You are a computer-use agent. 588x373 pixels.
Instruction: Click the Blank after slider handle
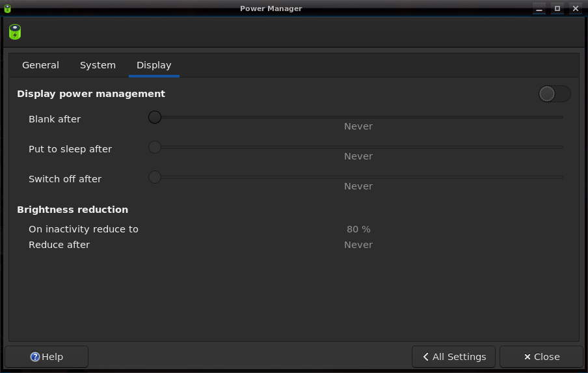(155, 117)
